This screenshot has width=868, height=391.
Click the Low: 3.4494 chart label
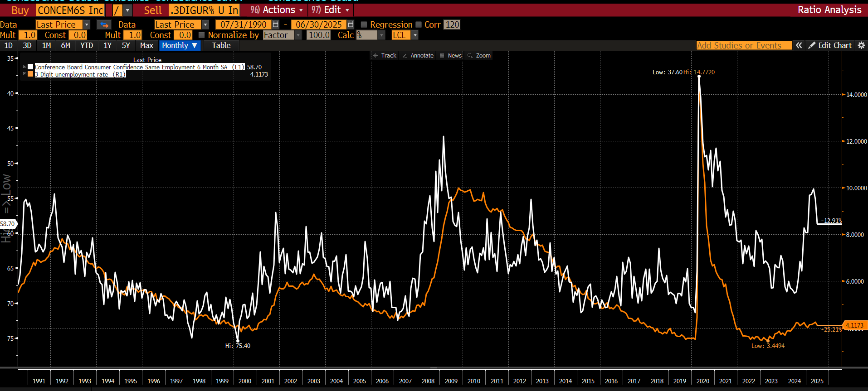pyautogui.click(x=768, y=346)
